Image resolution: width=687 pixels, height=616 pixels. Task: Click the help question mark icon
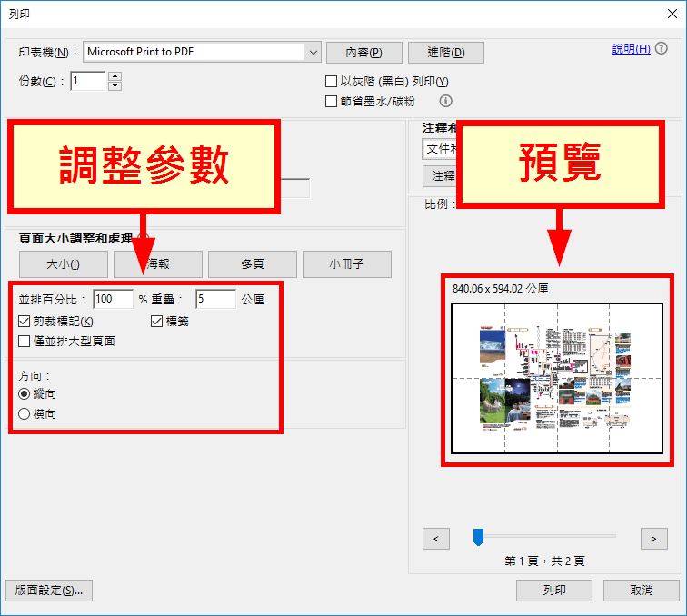pyautogui.click(x=661, y=49)
